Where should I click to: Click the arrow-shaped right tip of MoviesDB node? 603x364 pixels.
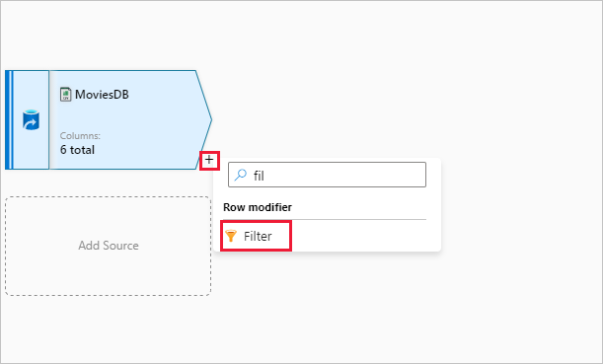point(204,120)
